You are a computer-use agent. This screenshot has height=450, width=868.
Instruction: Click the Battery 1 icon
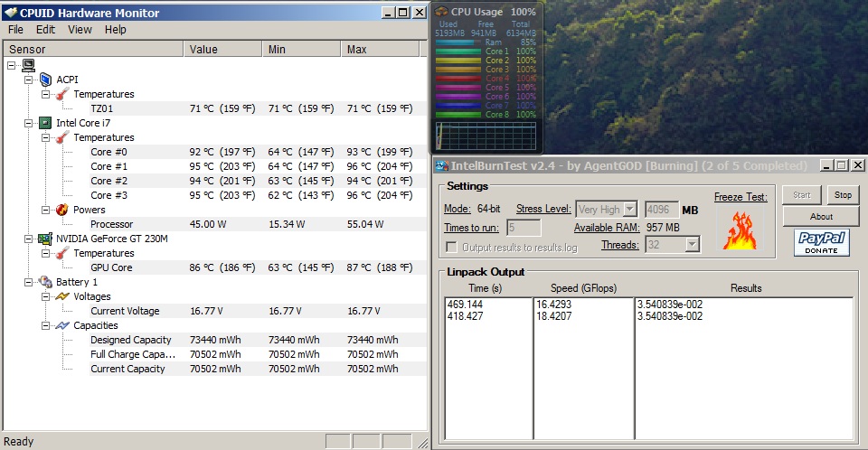pos(45,282)
